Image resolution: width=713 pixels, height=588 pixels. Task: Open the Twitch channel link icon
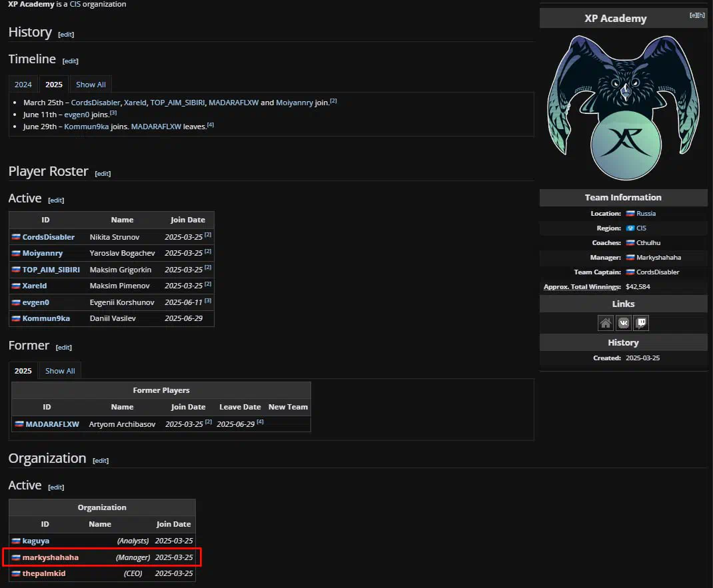pos(641,323)
